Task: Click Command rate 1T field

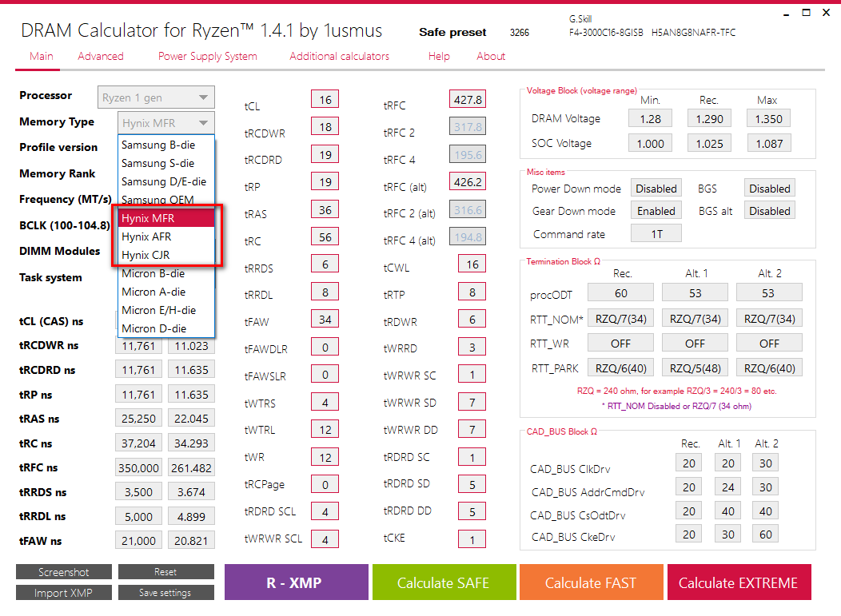Action: [x=656, y=234]
